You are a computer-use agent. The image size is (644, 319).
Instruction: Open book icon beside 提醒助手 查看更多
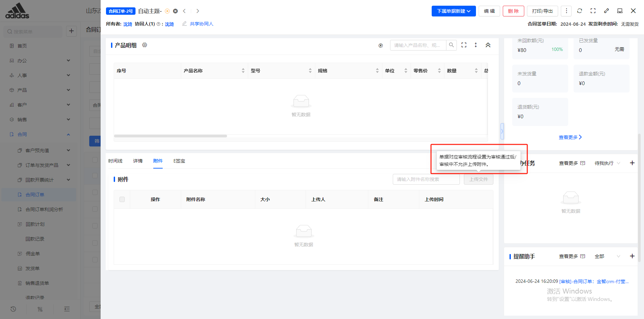(583, 256)
